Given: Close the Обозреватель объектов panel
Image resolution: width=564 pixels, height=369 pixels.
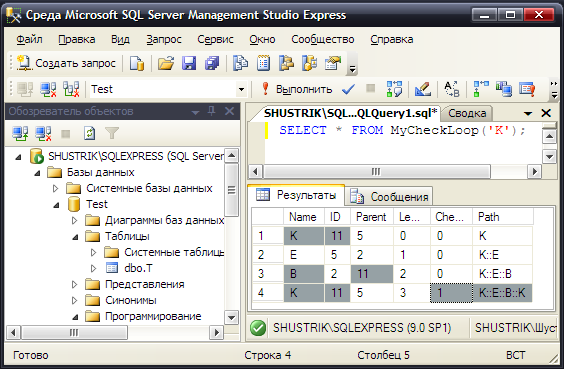Looking at the screenshot, I should point(229,111).
